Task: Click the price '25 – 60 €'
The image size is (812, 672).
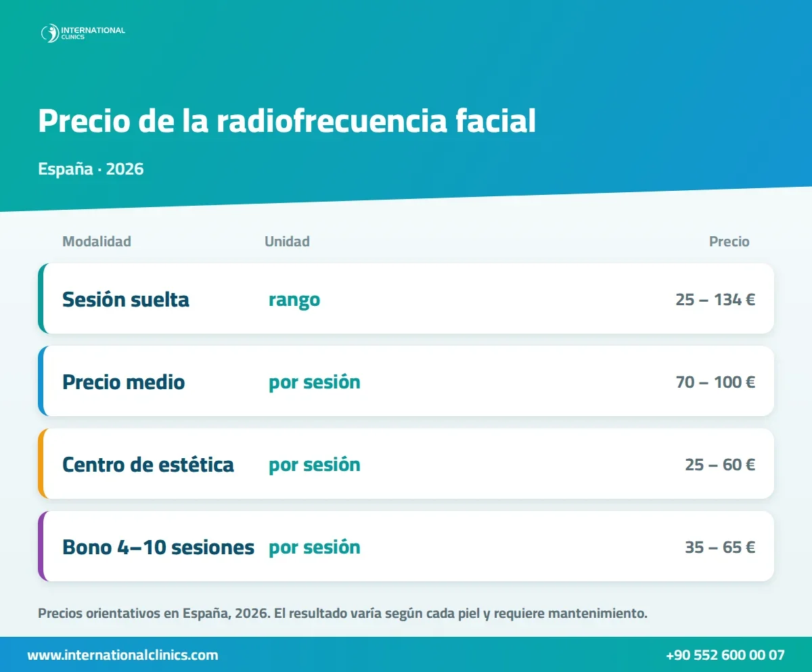Action: coord(720,464)
